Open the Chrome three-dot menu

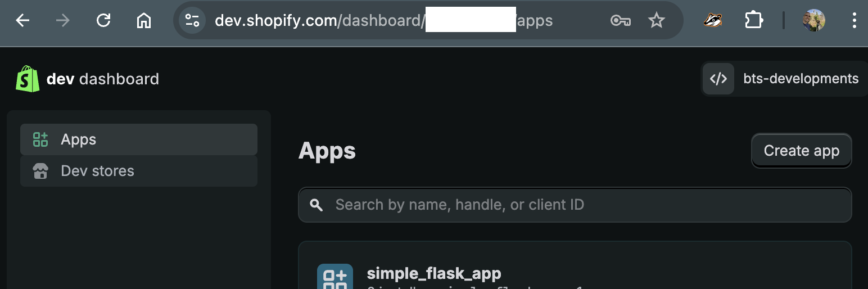pyautogui.click(x=855, y=21)
